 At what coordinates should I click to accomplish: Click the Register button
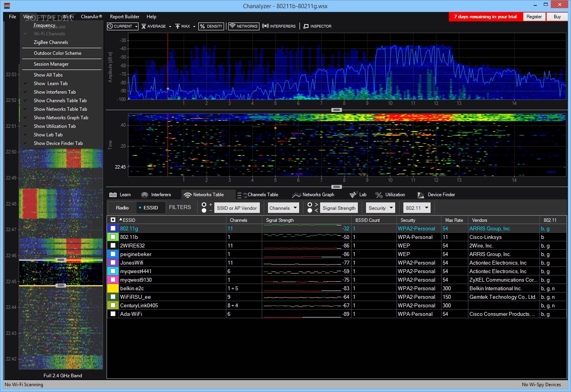(x=534, y=17)
